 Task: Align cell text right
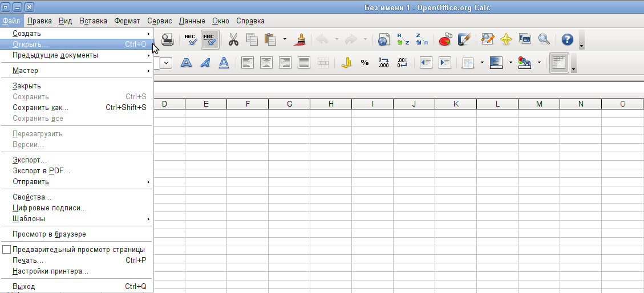(x=285, y=63)
